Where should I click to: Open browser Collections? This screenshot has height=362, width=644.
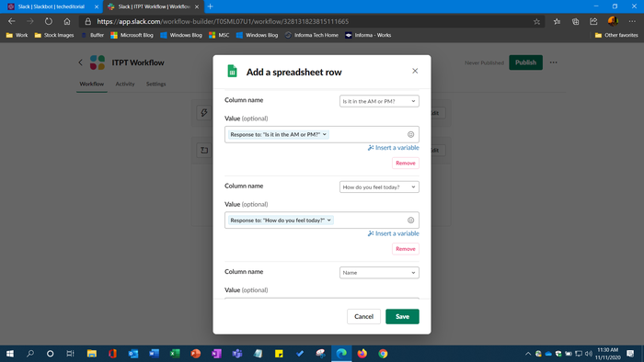pos(575,22)
